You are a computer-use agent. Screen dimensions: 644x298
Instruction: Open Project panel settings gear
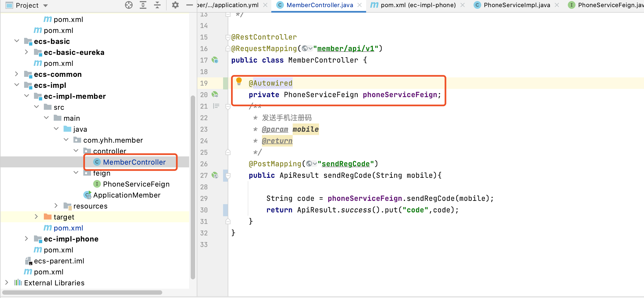coord(175,5)
